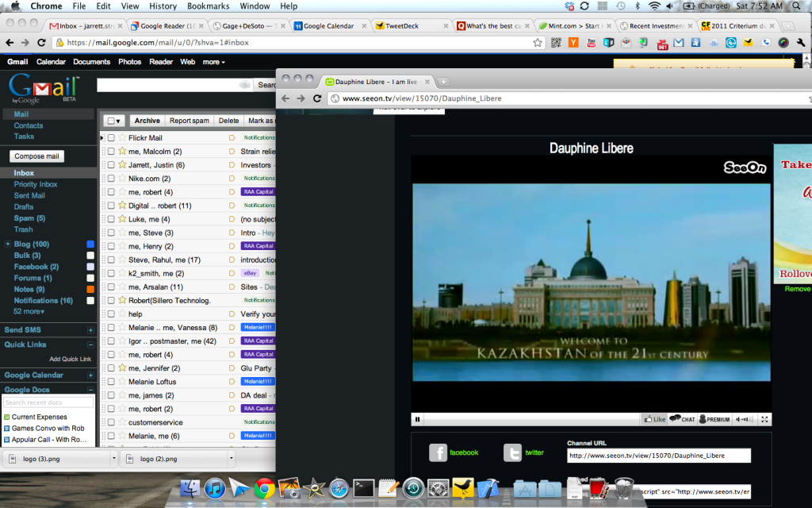This screenshot has height=508, width=812.
Task: Click the Channel URL field
Action: pyautogui.click(x=659, y=456)
